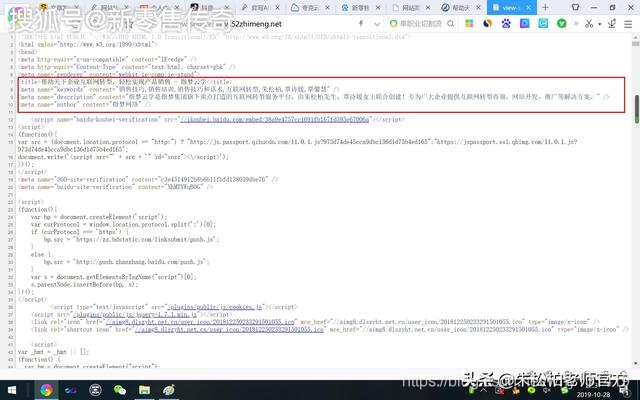Open the round grey taskbar app icon
The width and height of the screenshot is (640, 400).
coord(95,390)
